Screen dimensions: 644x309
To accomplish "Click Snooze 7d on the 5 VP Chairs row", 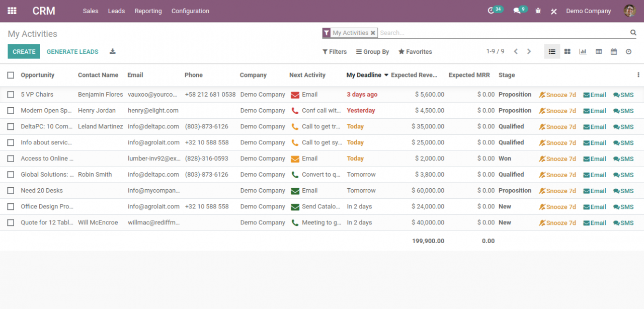I will point(557,94).
